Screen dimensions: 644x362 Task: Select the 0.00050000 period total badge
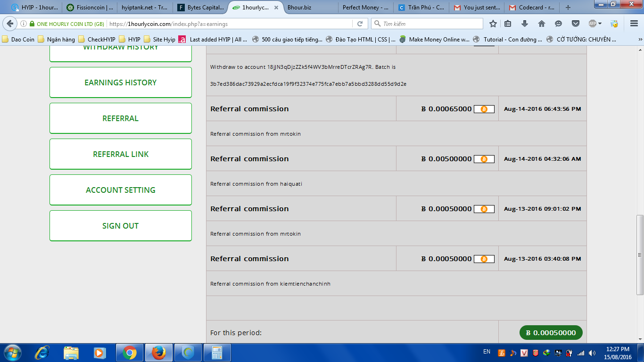[x=551, y=333]
